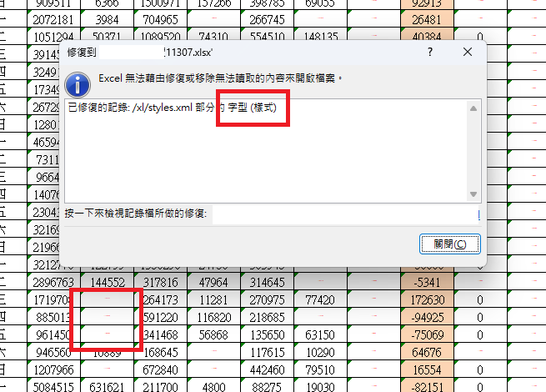Select cell with value 270975
Screen dimensions: 546x392
tap(267, 299)
